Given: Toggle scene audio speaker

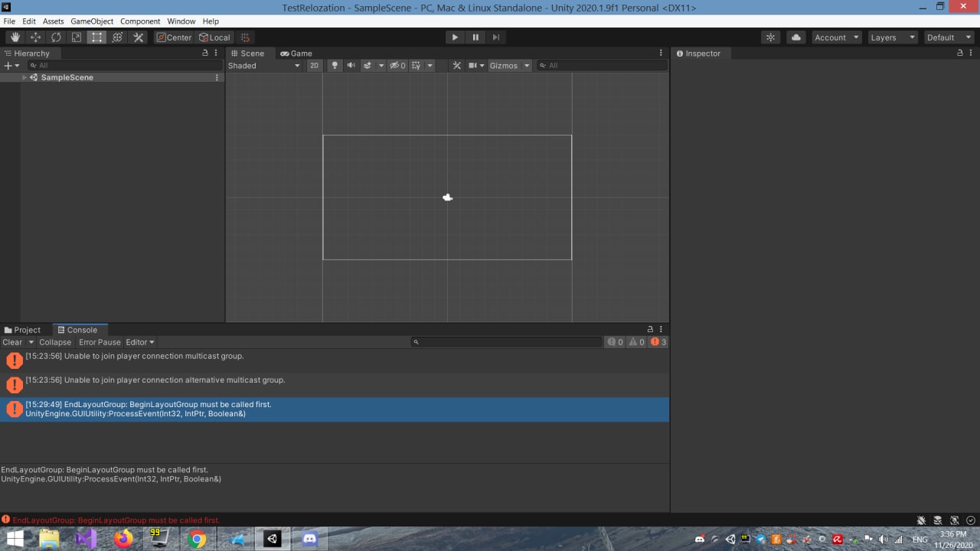Looking at the screenshot, I should tap(351, 66).
